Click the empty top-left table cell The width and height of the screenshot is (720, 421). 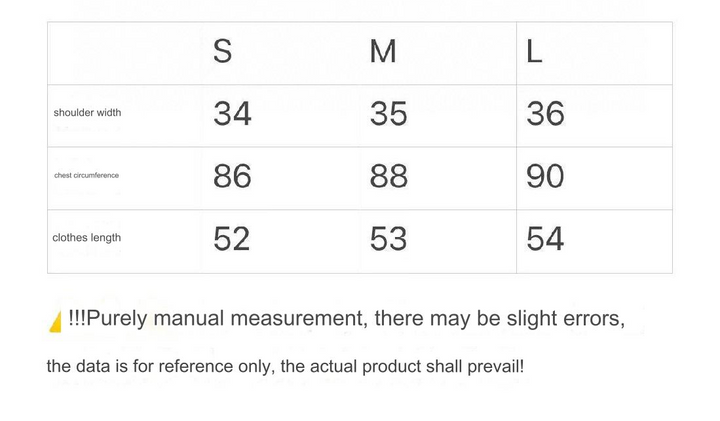[124, 53]
